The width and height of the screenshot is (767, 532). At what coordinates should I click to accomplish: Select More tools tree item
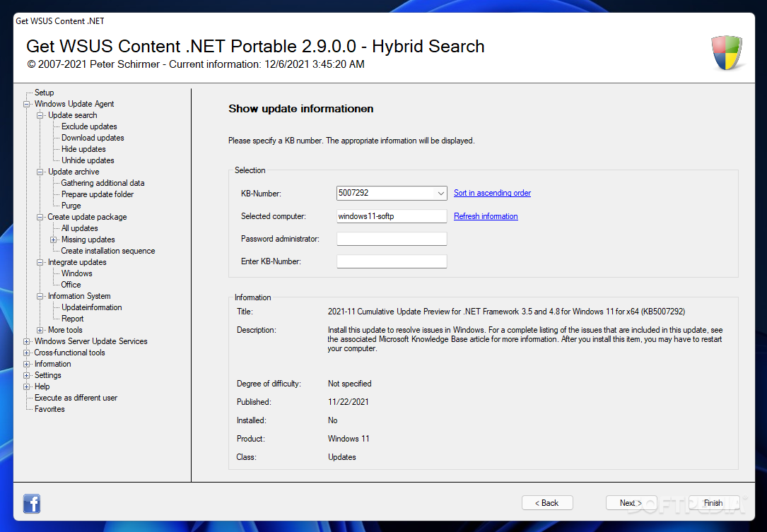(65, 329)
